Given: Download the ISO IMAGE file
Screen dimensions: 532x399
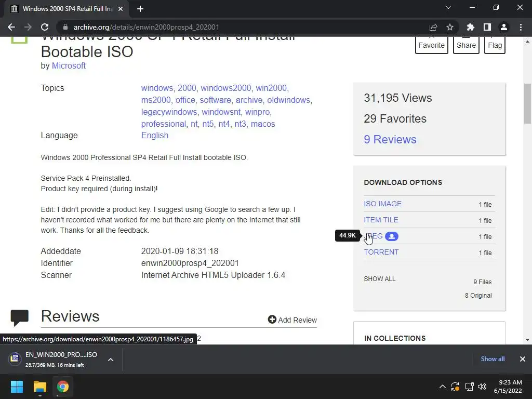Looking at the screenshot, I should click(383, 204).
